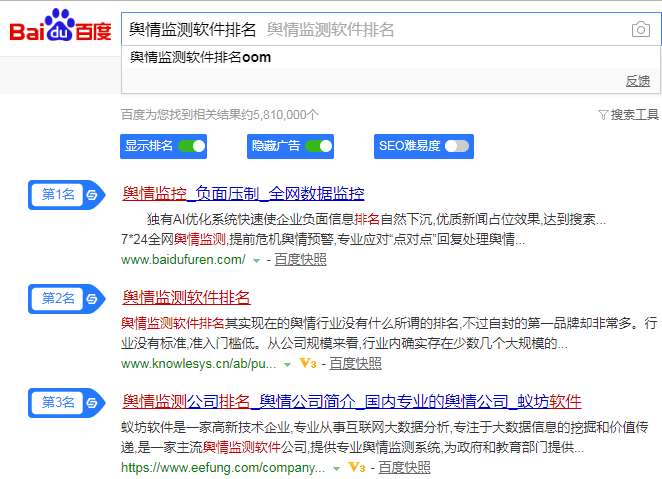
Task: Toggle the 隐藏广告 switch
Action: [x=319, y=146]
